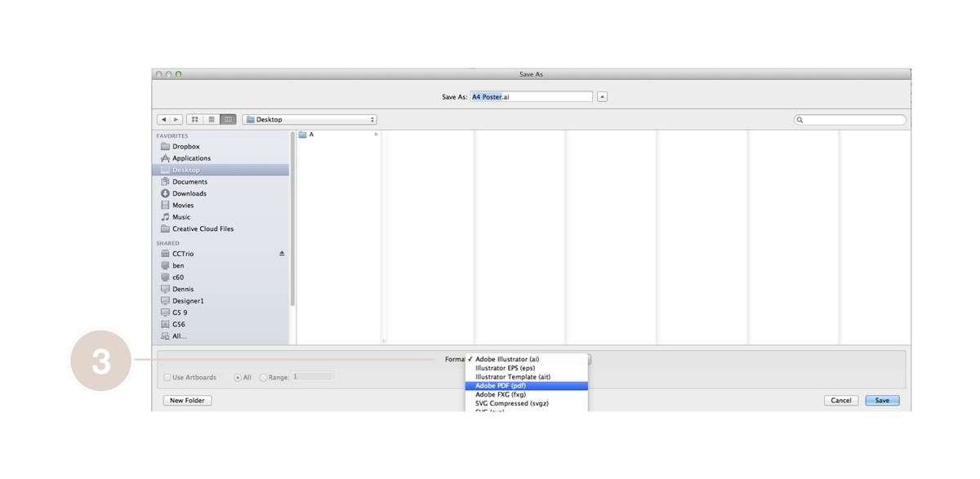
Task: Choose Illustrator EPS (eps) format
Action: click(527, 368)
